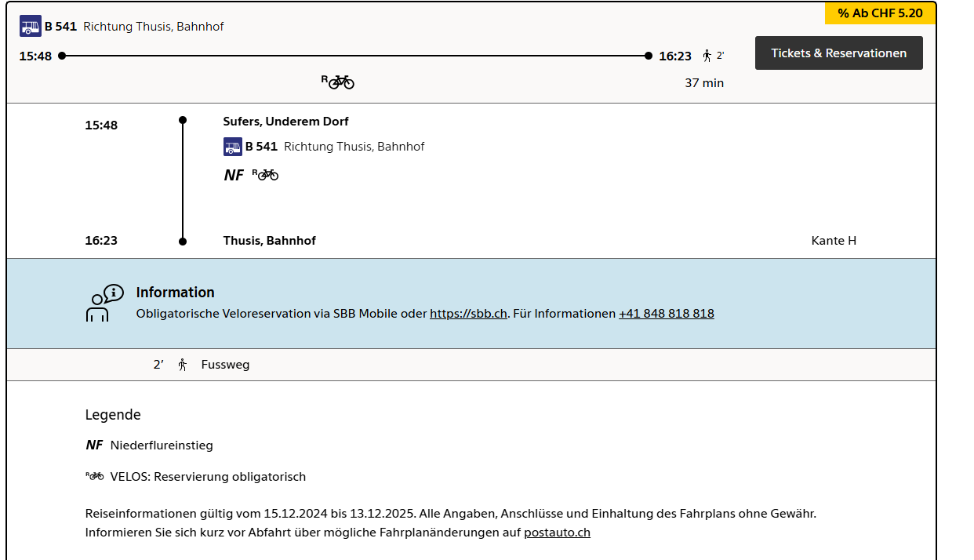Screen dimensions: 974x560
Task: Call the +41 848 818 818 phone link
Action: tap(666, 314)
